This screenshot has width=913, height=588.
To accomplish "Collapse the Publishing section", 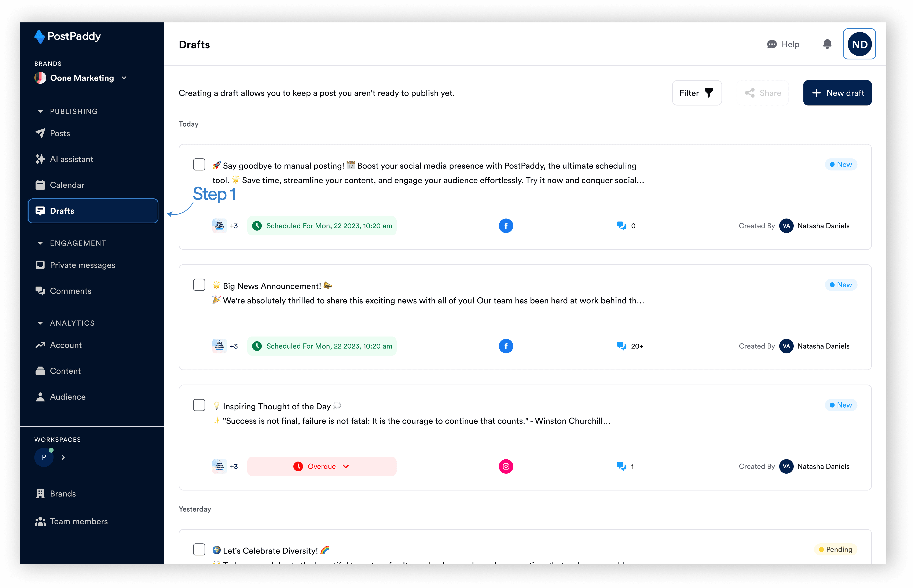I will 40,111.
